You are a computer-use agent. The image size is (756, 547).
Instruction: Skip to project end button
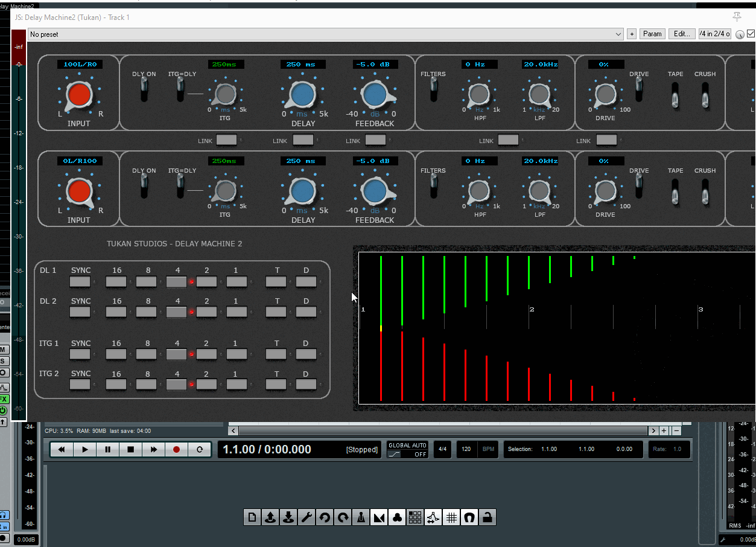tap(153, 449)
